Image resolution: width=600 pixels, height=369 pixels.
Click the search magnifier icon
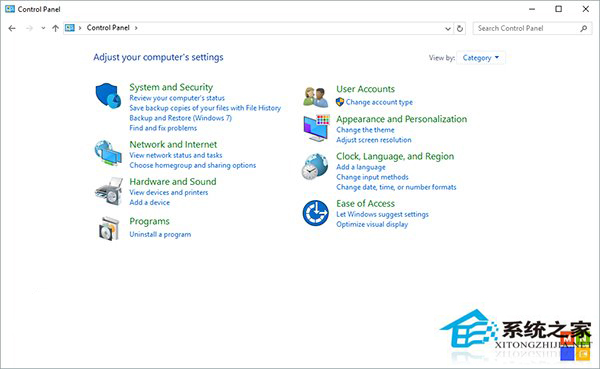584,28
